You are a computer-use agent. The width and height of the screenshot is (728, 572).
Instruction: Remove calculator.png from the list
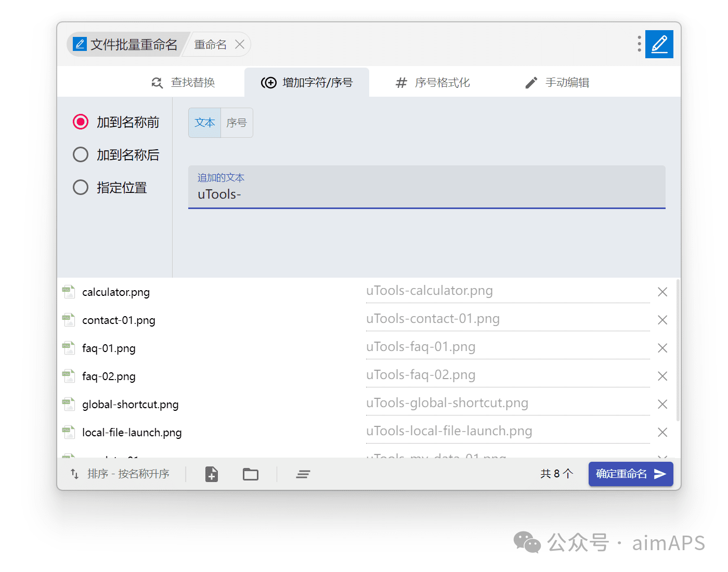tap(662, 292)
